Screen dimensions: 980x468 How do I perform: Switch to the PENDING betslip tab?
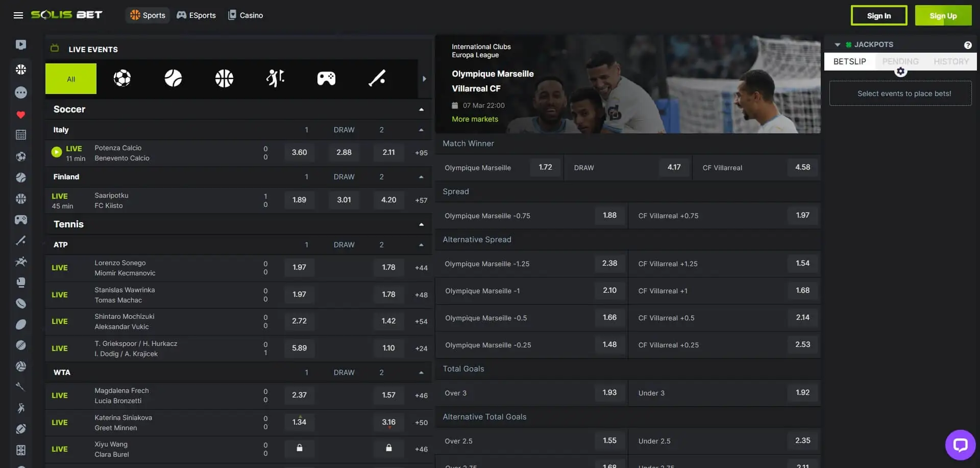click(900, 61)
